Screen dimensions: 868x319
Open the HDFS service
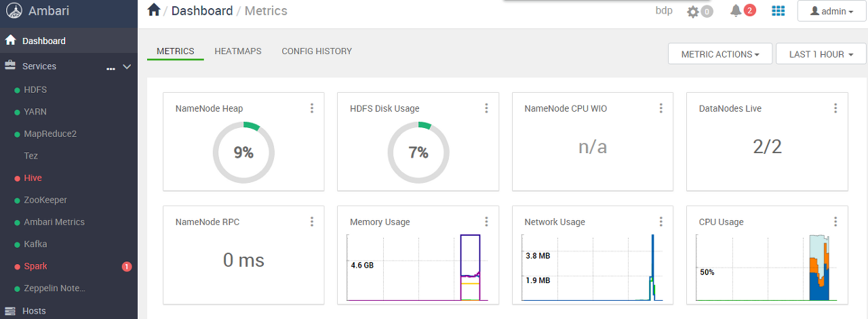point(35,89)
